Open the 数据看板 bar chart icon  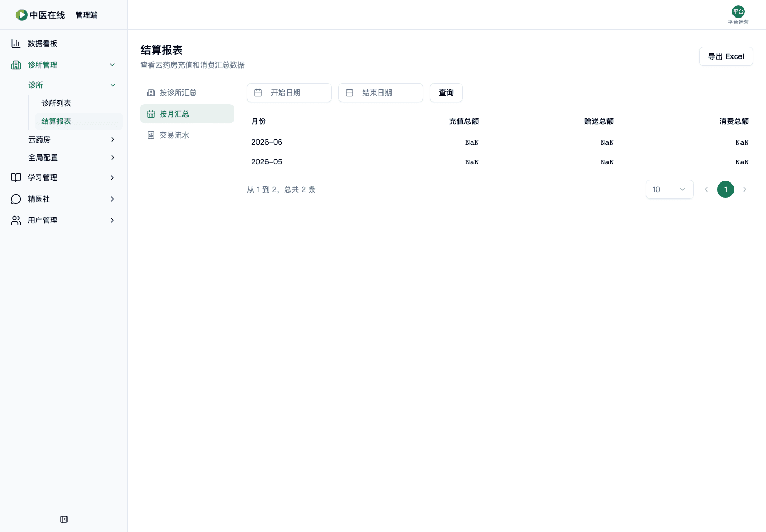(16, 44)
